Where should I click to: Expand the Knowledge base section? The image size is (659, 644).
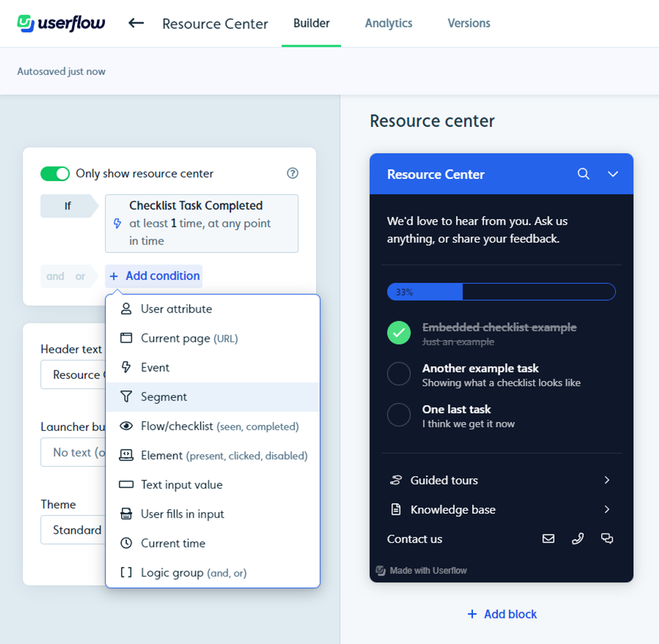(607, 509)
